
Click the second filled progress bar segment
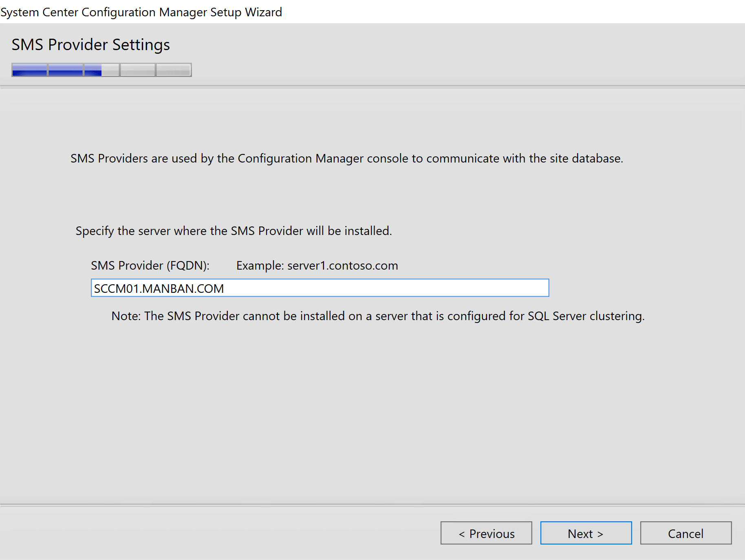66,70
